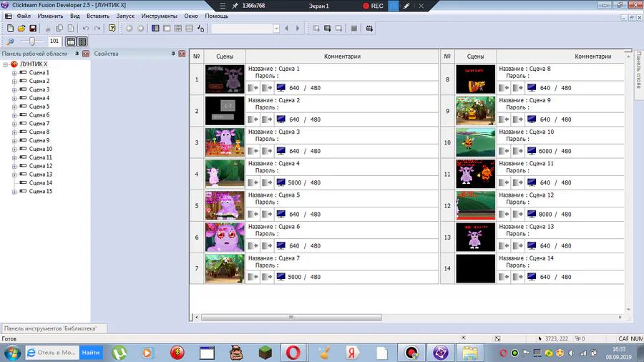Select the Сцена 3 thumbnail
This screenshot has height=362, width=644.
(x=225, y=142)
